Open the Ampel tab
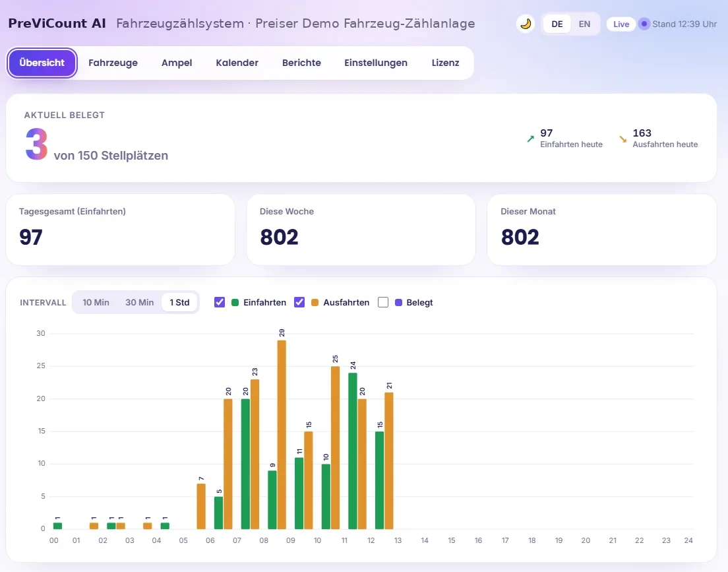 tap(177, 63)
